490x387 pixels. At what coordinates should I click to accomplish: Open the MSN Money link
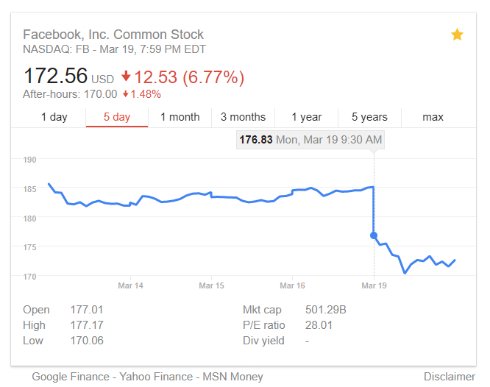tap(233, 376)
